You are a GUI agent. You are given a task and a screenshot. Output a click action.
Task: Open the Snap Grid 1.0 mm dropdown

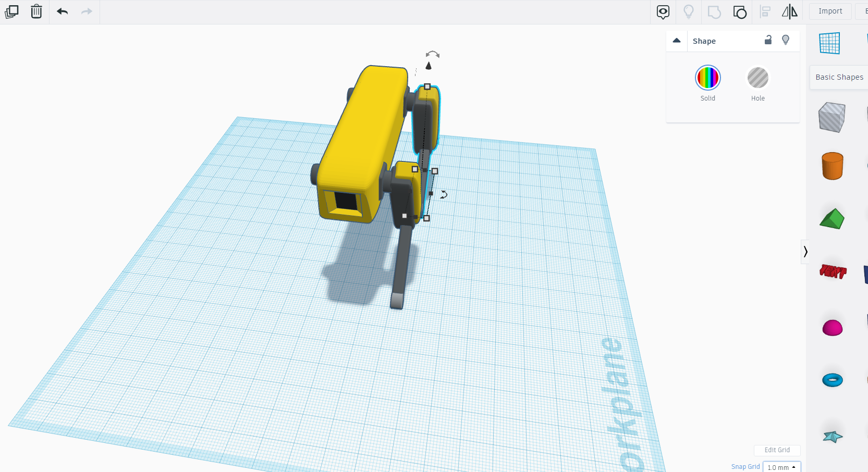781,467
